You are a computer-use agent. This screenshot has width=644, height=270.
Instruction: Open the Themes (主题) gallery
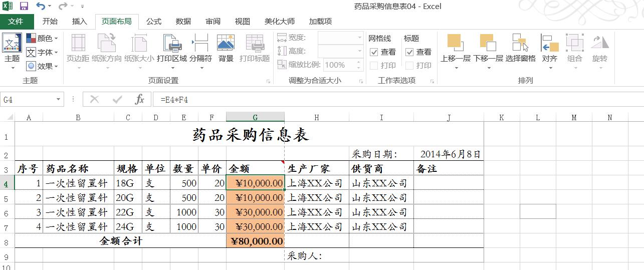tap(12, 52)
